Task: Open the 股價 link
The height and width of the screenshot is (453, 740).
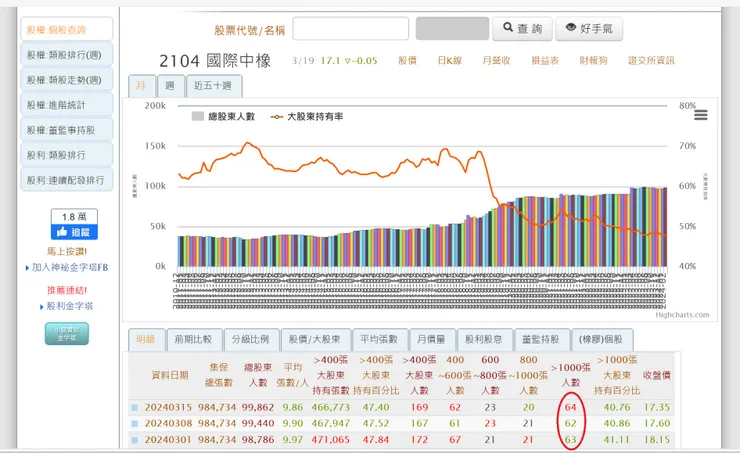Action: click(408, 60)
